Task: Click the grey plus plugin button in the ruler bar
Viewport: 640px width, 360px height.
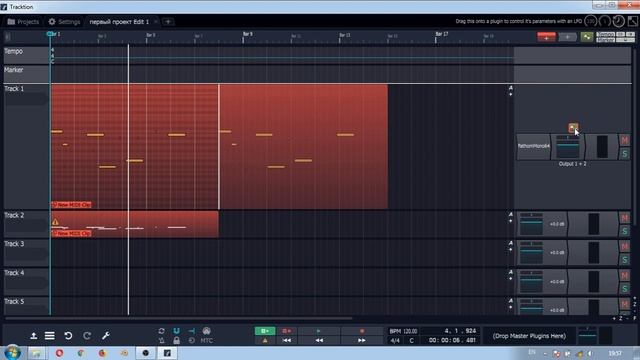Action: 567,37
